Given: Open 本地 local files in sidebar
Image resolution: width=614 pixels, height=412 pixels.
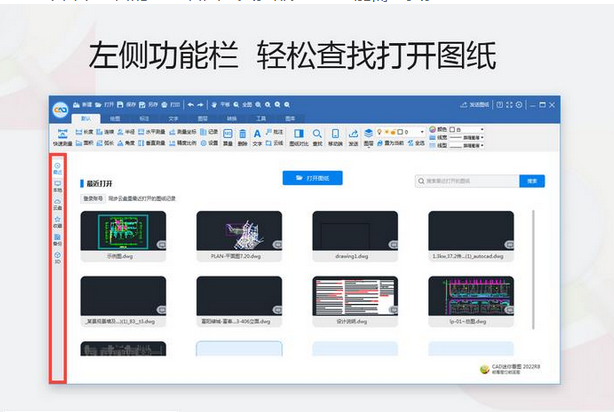Looking at the screenshot, I should pyautogui.click(x=58, y=186).
